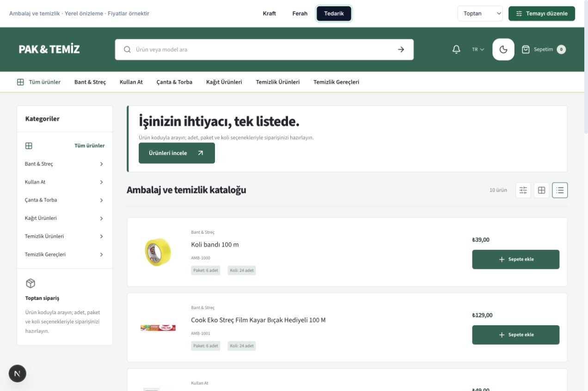Click the notification bell icon
Image resolution: width=588 pixels, height=391 pixels.
[x=456, y=50]
